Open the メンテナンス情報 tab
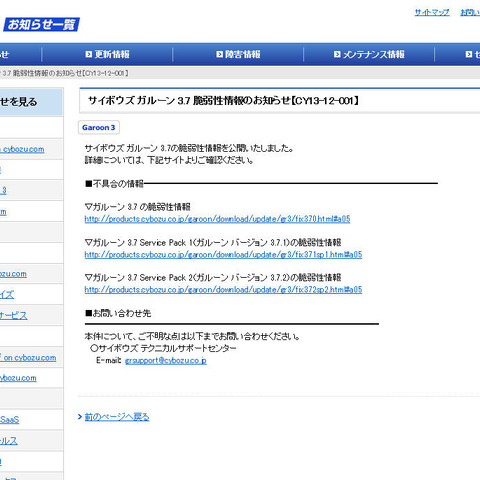This screenshot has height=480, width=480. click(x=369, y=54)
